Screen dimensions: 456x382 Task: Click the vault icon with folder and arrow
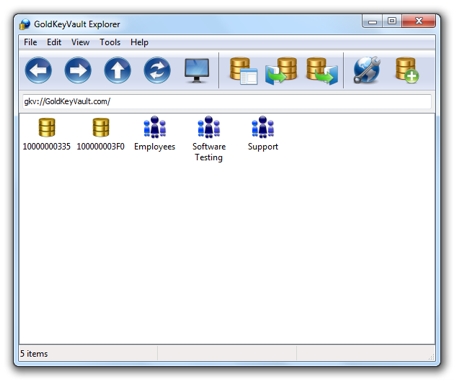(x=281, y=71)
